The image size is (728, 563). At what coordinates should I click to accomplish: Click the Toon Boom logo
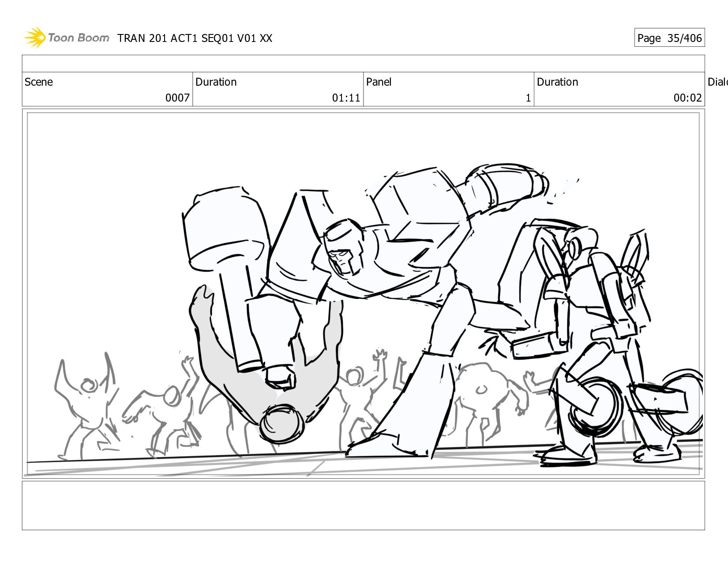pyautogui.click(x=66, y=38)
